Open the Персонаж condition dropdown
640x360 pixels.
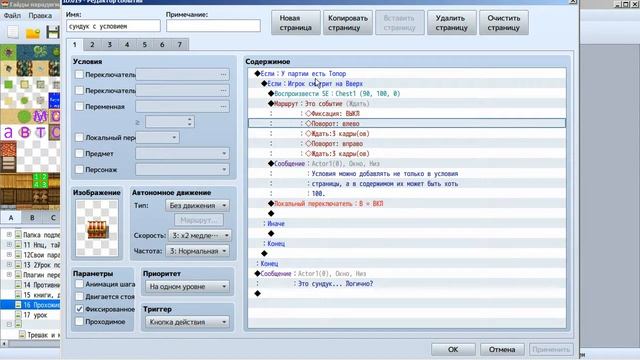click(182, 169)
